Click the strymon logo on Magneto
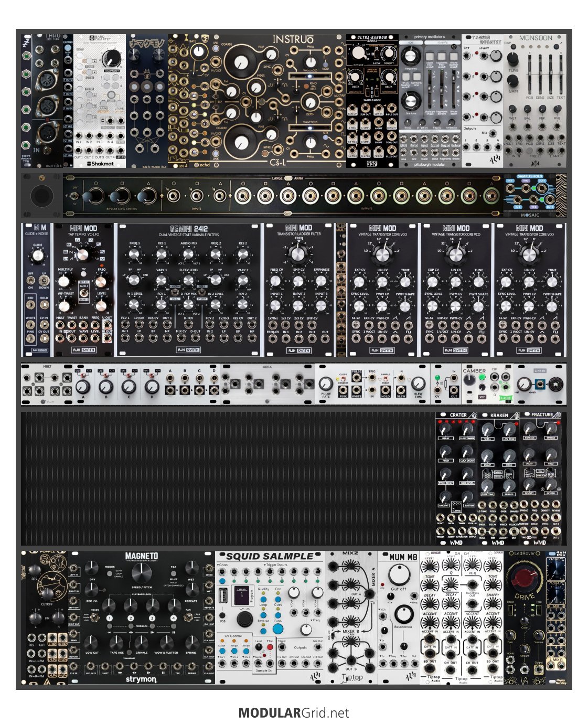Image resolution: width=588 pixels, height=724 pixels. [141, 679]
